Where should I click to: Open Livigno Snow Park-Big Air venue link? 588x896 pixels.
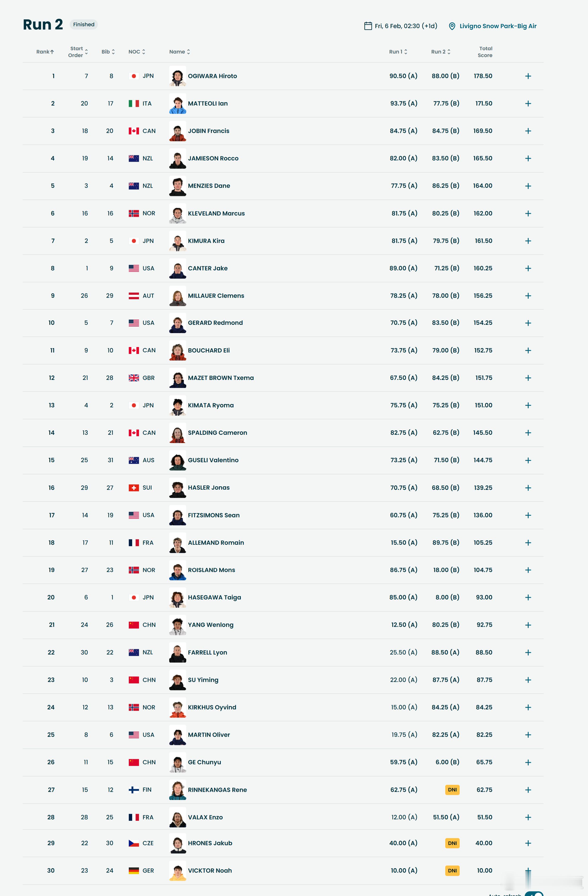coord(498,26)
